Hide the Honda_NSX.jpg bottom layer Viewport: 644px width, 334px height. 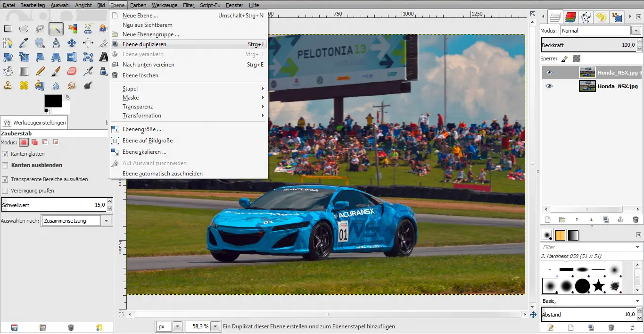point(548,86)
